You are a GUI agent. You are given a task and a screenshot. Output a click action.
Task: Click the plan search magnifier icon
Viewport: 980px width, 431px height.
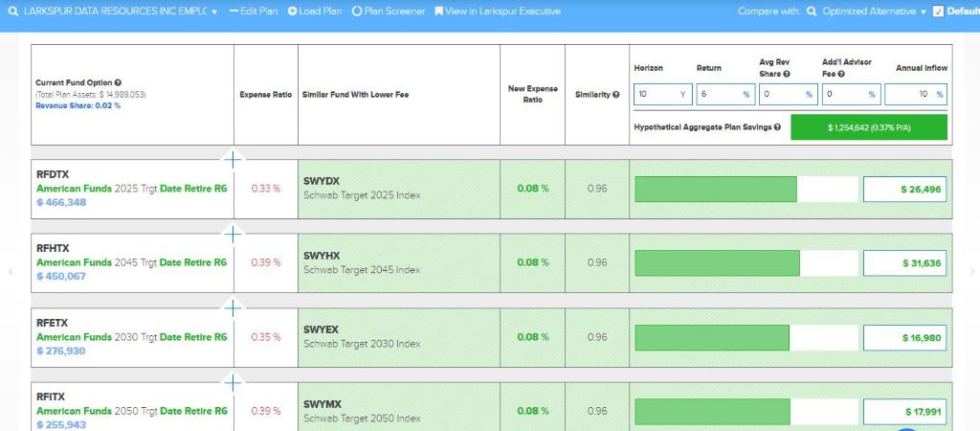point(12,11)
